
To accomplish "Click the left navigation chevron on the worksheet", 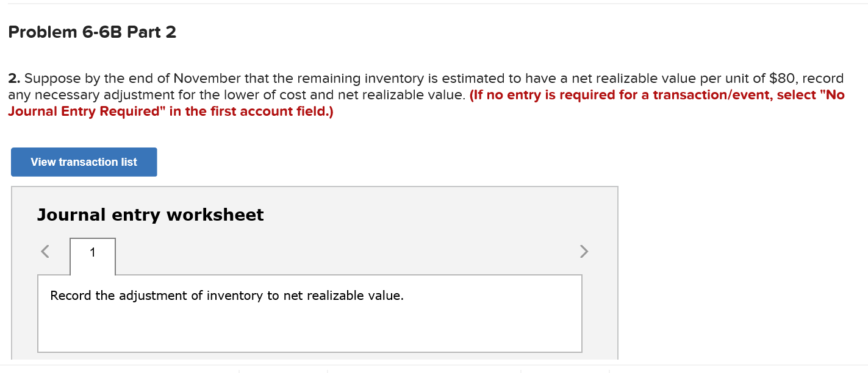I will click(45, 251).
